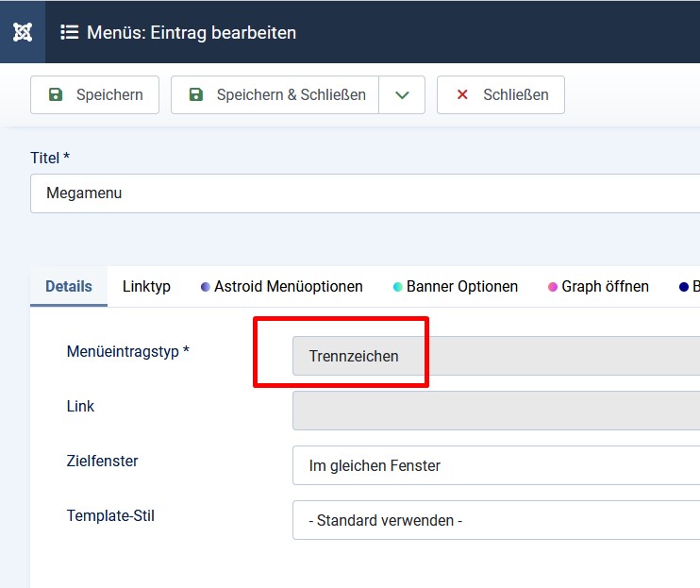Click purple dot beside Astroid Menüoptionen
The height and width of the screenshot is (588, 700).
[206, 287]
